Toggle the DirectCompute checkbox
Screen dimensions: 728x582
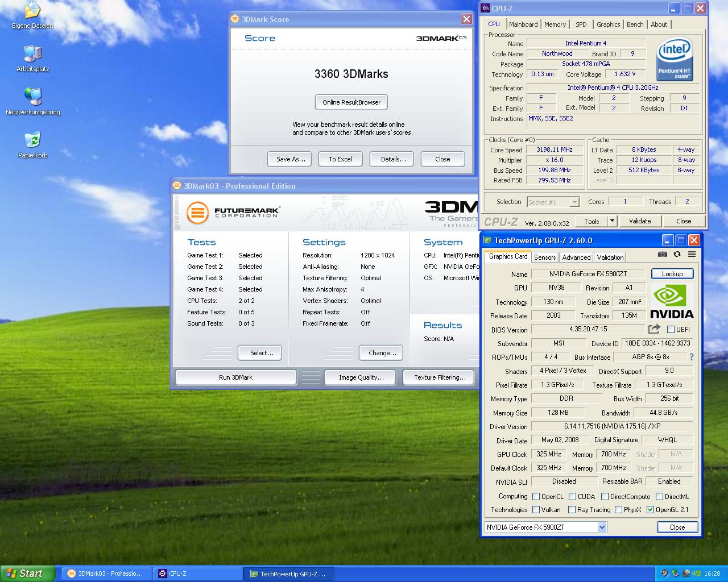tap(605, 496)
